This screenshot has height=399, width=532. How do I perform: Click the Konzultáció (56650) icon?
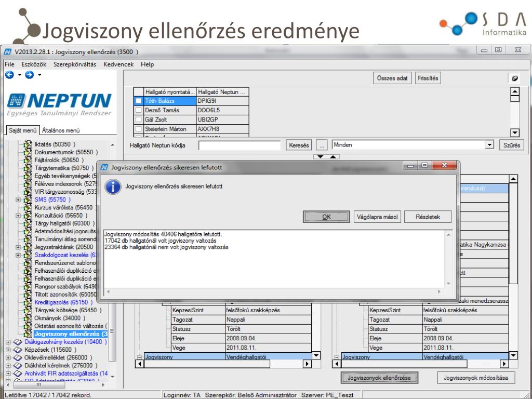point(28,216)
